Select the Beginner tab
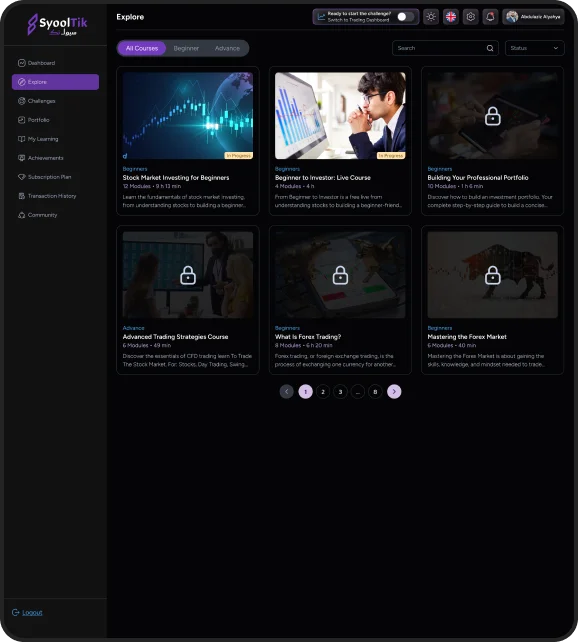This screenshot has height=642, width=578. click(x=186, y=48)
